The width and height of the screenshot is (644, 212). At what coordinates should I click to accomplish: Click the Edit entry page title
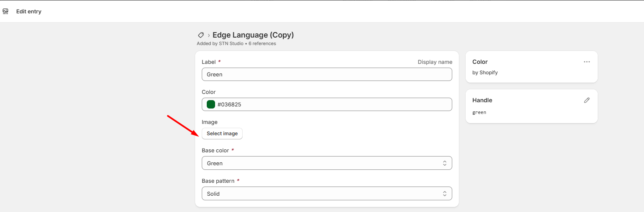[x=29, y=12]
